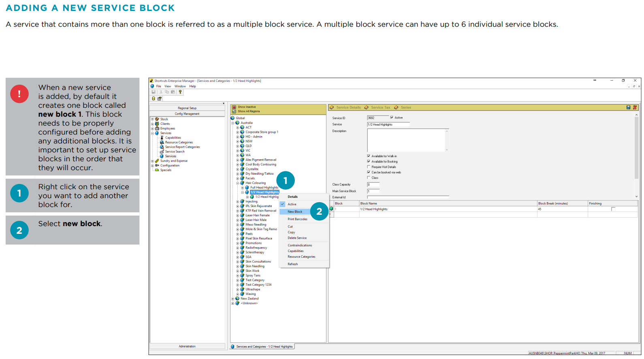Click the green block icon in grid row 1
This screenshot has height=359, width=644.
click(331, 209)
